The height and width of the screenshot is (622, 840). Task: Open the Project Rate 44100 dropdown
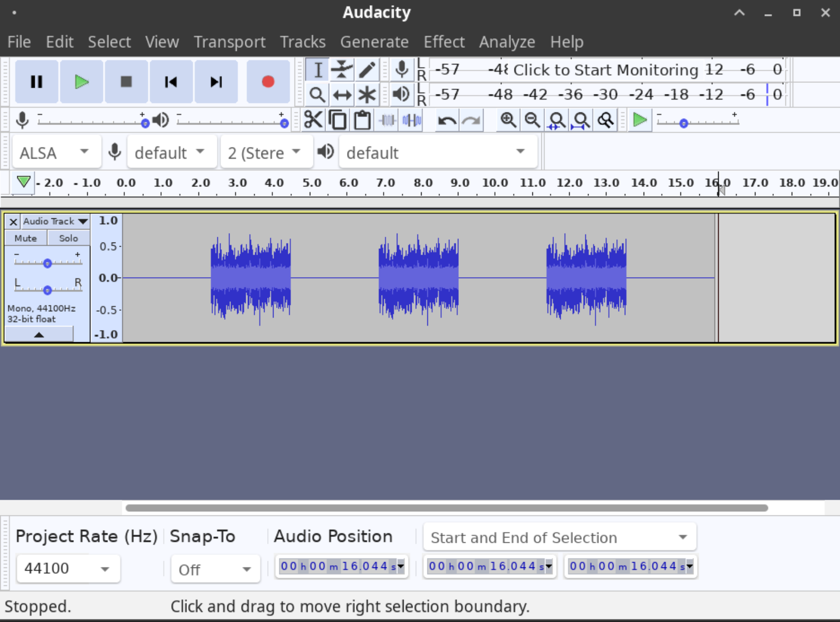pos(68,568)
